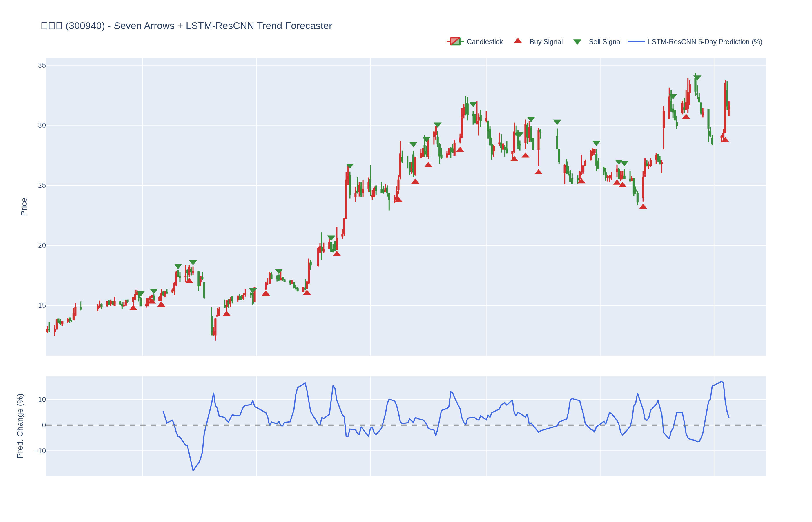Screen dimensions: 812x522
Task: Click the deepest trough of blue prediction line
Action: coord(193,470)
